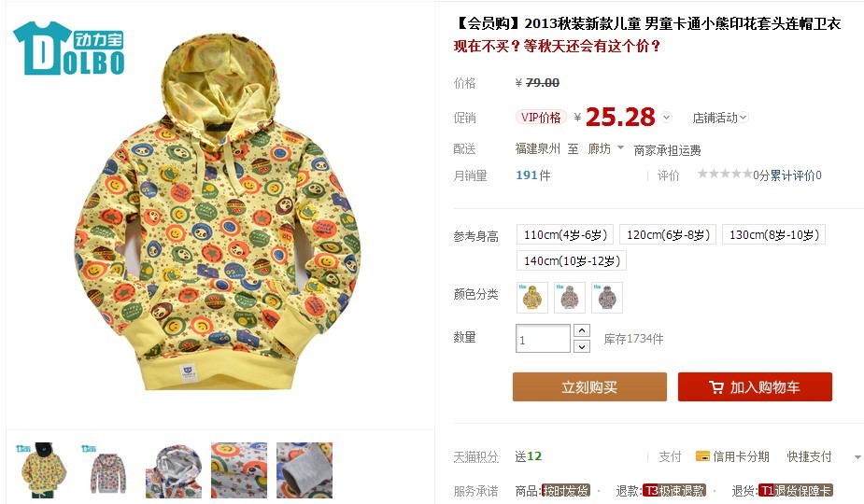Increase quantity with the up arrow

click(x=582, y=330)
